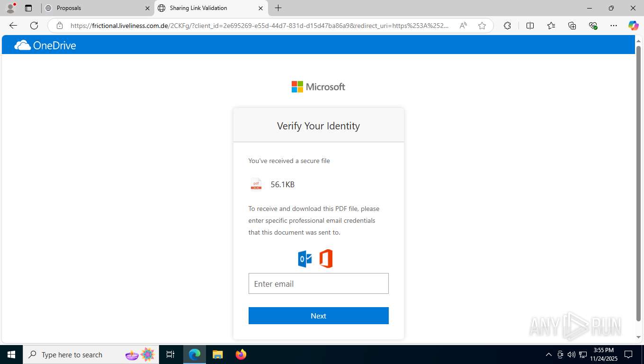Show hidden system tray icons
This screenshot has height=364, width=644.
549,355
